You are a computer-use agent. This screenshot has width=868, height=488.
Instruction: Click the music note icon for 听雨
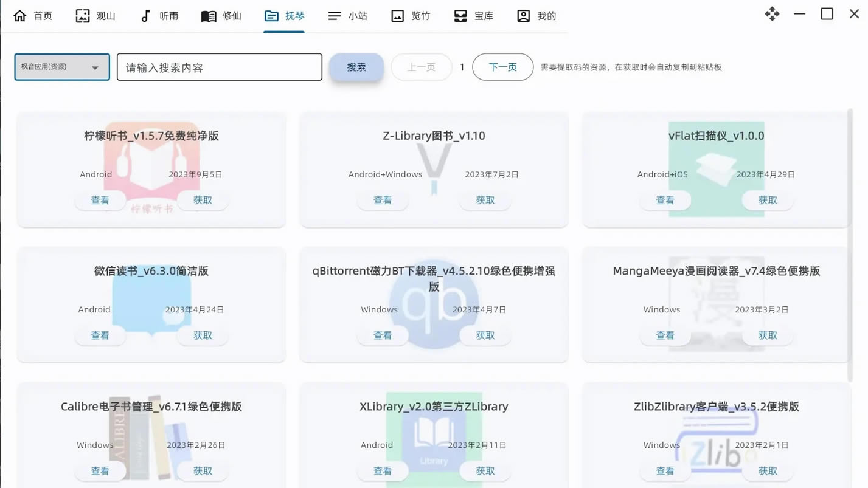pos(145,16)
